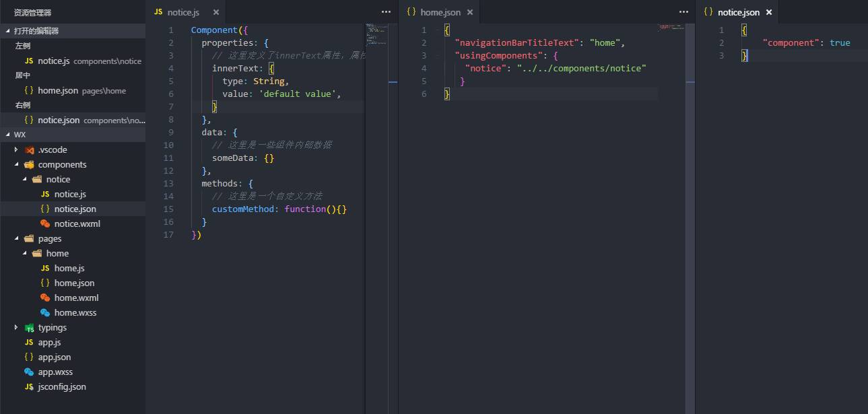Click the app.wxss file type icon
The height and width of the screenshot is (414, 868).
(29, 372)
